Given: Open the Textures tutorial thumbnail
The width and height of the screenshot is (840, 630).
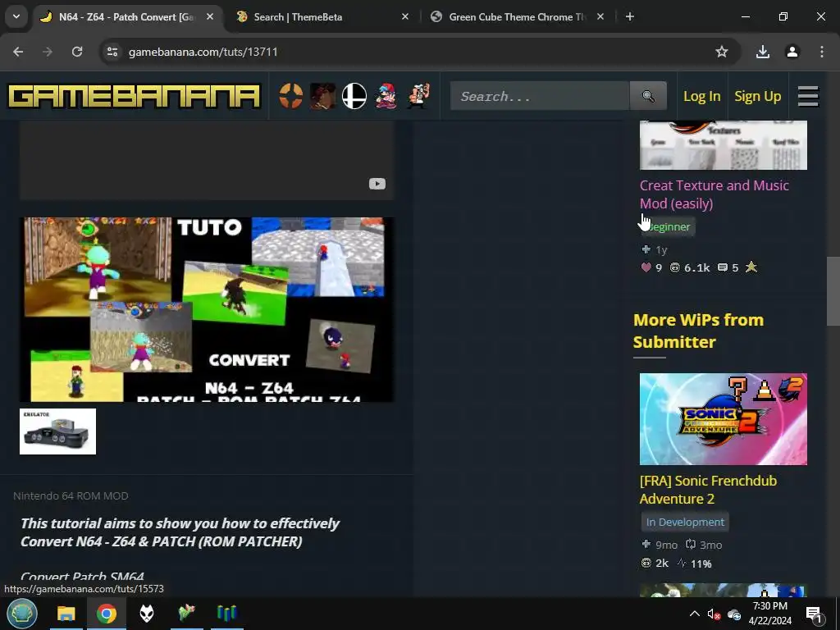Looking at the screenshot, I should 724,145.
